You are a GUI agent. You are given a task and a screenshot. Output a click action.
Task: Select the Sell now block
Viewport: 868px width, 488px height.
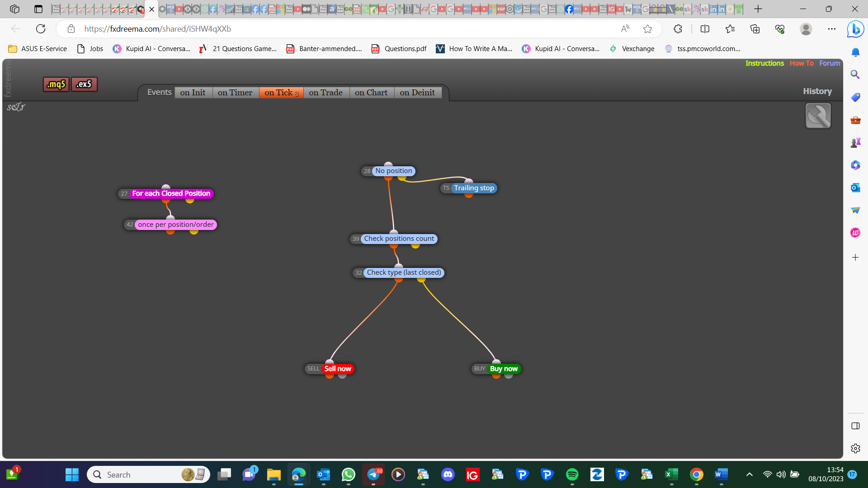(x=337, y=369)
